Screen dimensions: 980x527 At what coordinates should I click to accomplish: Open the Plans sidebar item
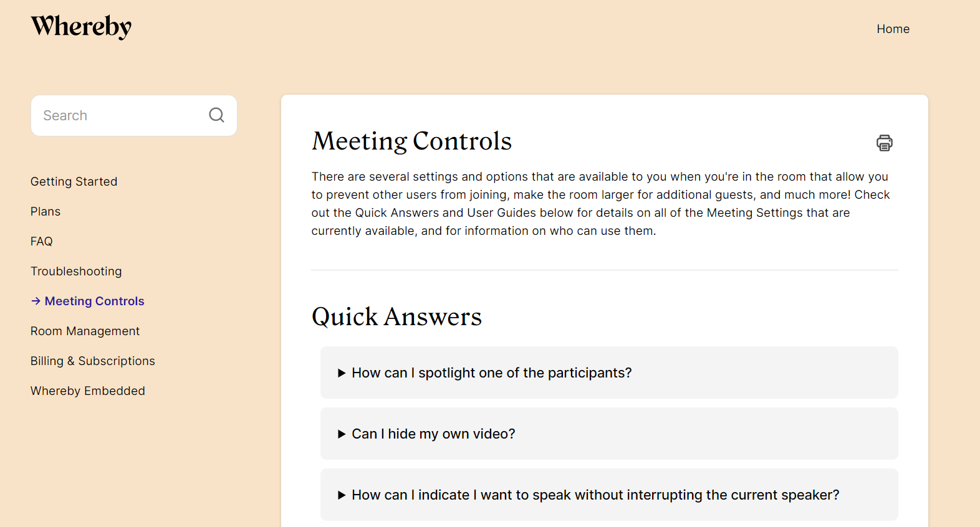[x=46, y=211]
